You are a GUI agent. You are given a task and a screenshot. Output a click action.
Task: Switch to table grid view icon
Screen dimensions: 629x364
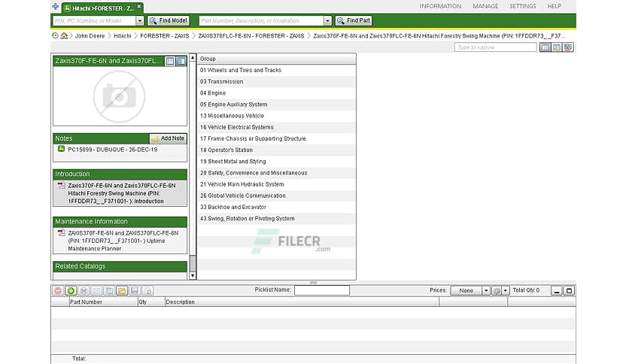pyautogui.click(x=556, y=47)
